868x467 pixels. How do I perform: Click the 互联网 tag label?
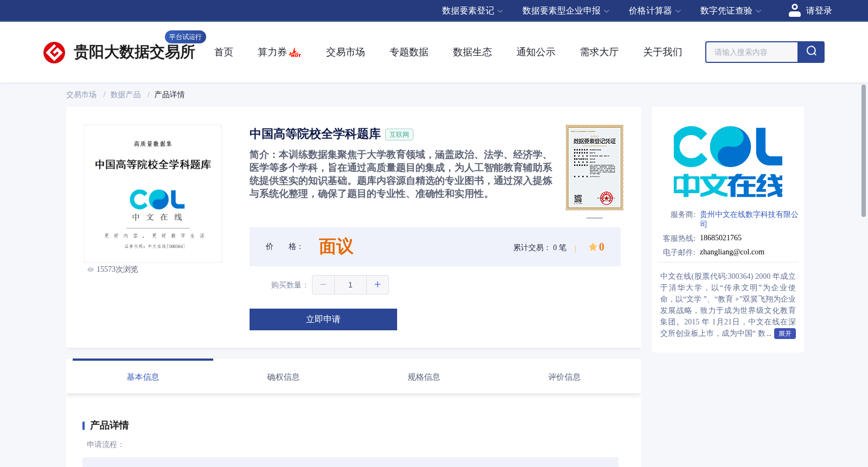(399, 135)
